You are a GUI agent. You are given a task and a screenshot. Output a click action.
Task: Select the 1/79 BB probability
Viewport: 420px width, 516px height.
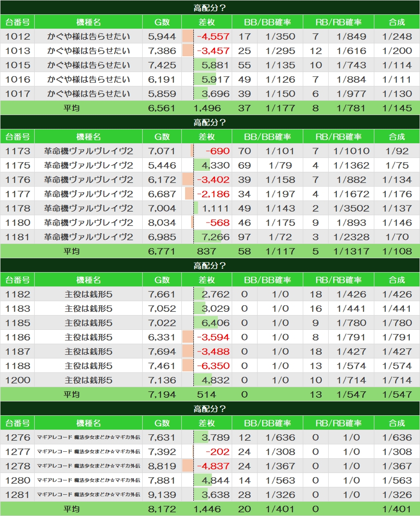(280, 165)
